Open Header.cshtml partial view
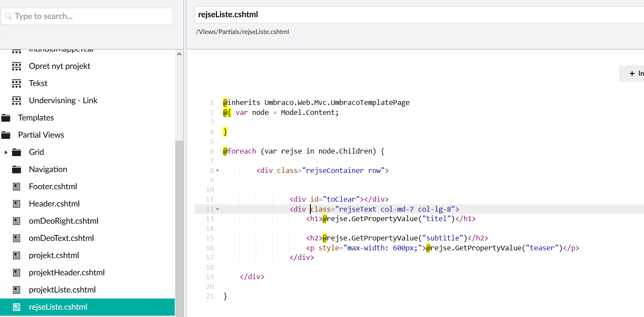The width and height of the screenshot is (644, 317). click(54, 204)
